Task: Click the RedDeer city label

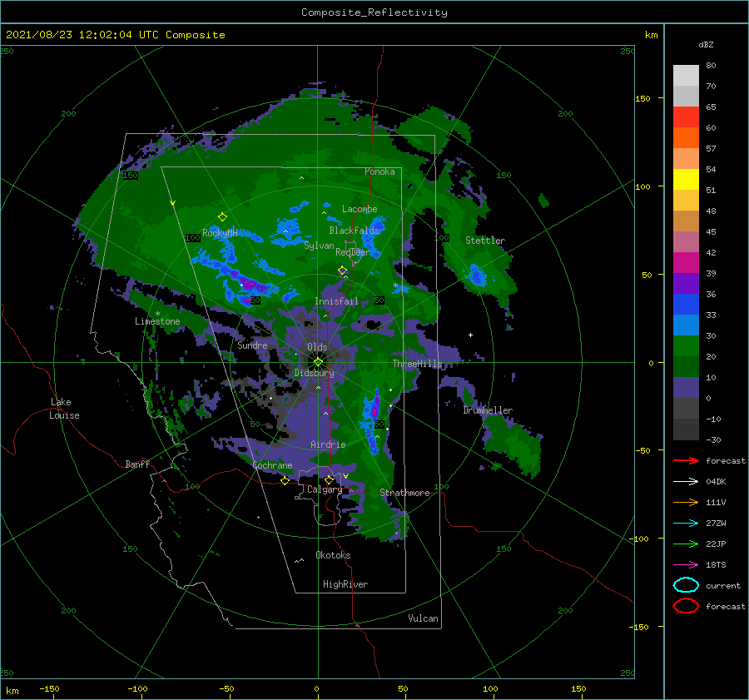Action: click(x=353, y=252)
